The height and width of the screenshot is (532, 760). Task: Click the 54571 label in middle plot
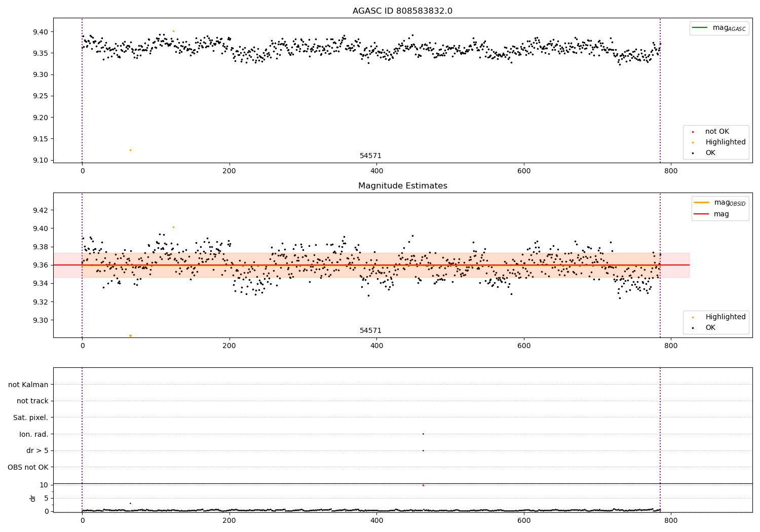click(370, 331)
